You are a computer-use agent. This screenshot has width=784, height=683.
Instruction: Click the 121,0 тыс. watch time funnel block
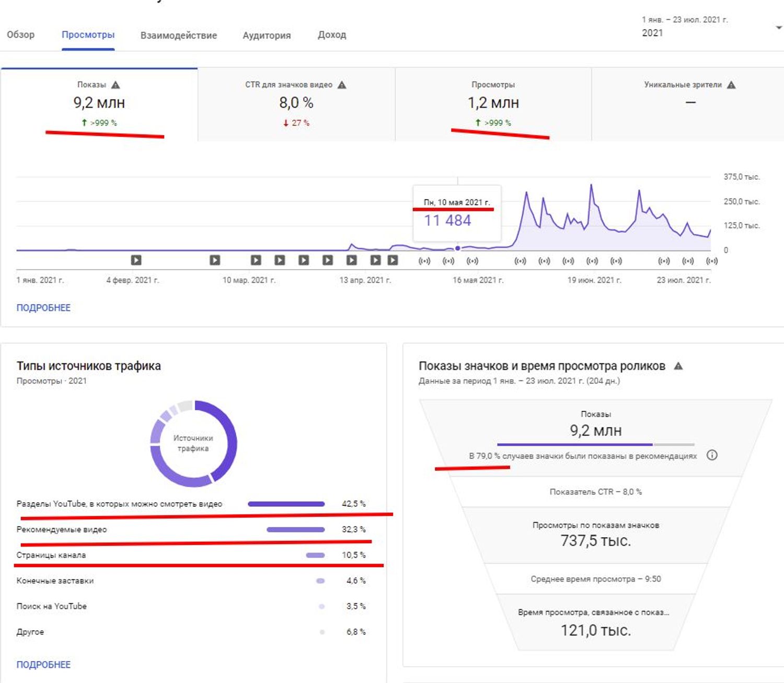[x=596, y=622]
